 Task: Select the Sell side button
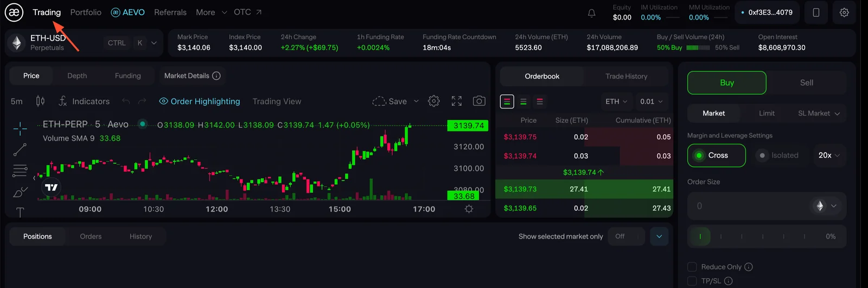pos(807,83)
